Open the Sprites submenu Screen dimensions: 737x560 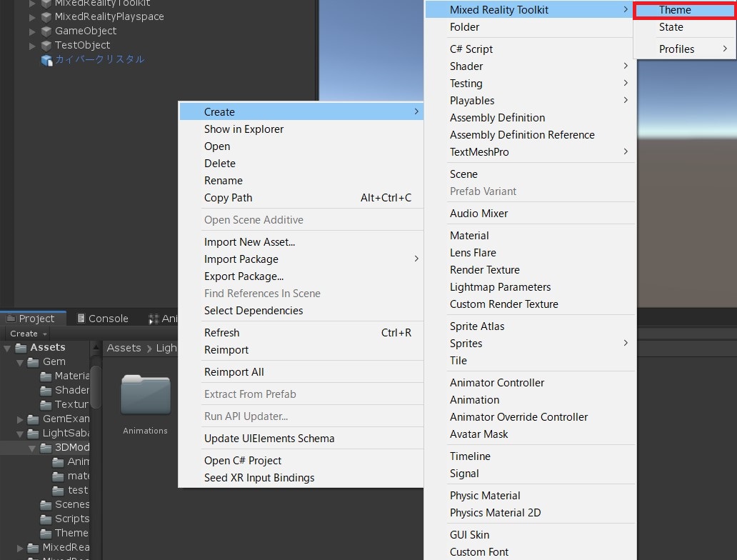[x=529, y=344]
